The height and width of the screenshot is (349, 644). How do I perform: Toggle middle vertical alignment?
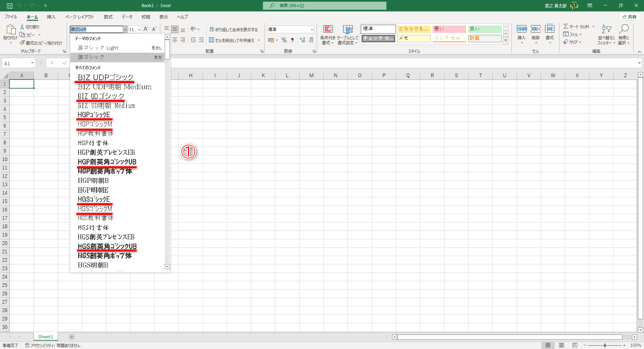point(175,29)
